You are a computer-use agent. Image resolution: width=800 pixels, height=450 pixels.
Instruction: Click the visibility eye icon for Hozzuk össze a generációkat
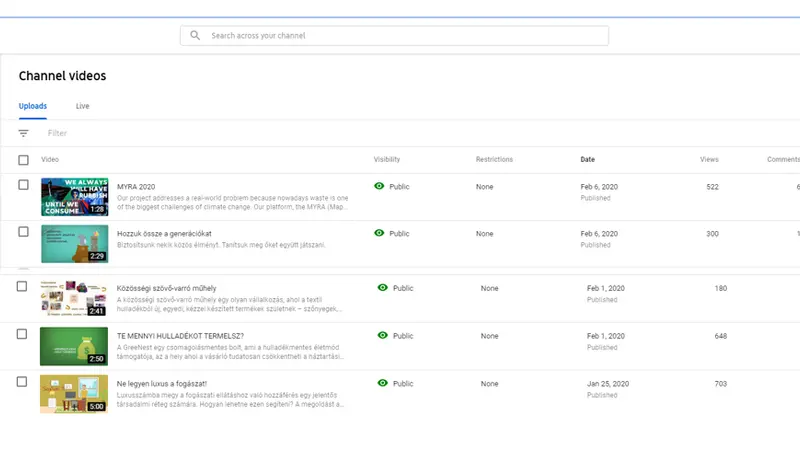click(379, 233)
